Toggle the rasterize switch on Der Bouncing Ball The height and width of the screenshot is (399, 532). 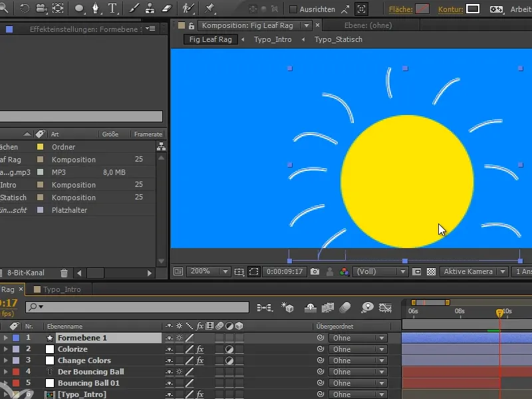coord(179,372)
